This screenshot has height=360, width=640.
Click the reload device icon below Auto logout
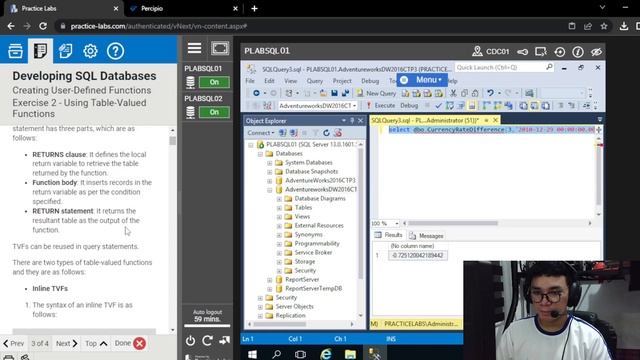click(207, 340)
